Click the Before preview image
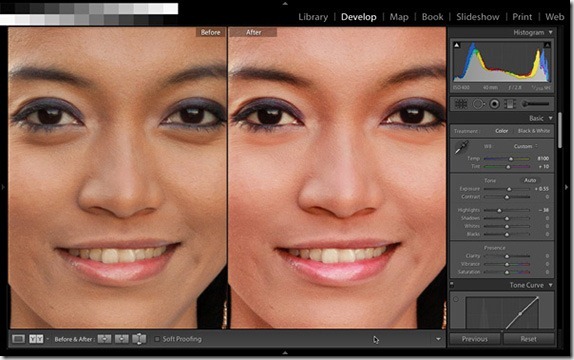 click(118, 178)
